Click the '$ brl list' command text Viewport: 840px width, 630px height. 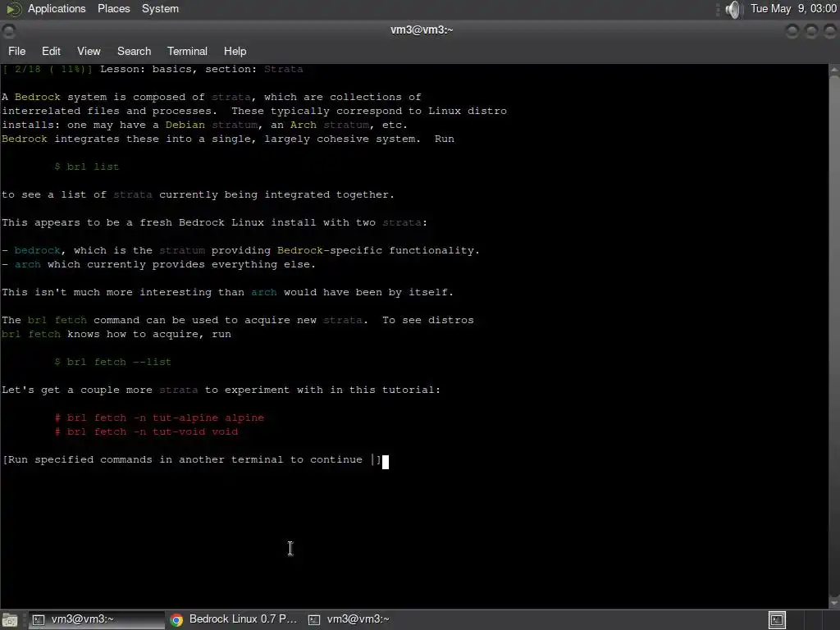(87, 167)
